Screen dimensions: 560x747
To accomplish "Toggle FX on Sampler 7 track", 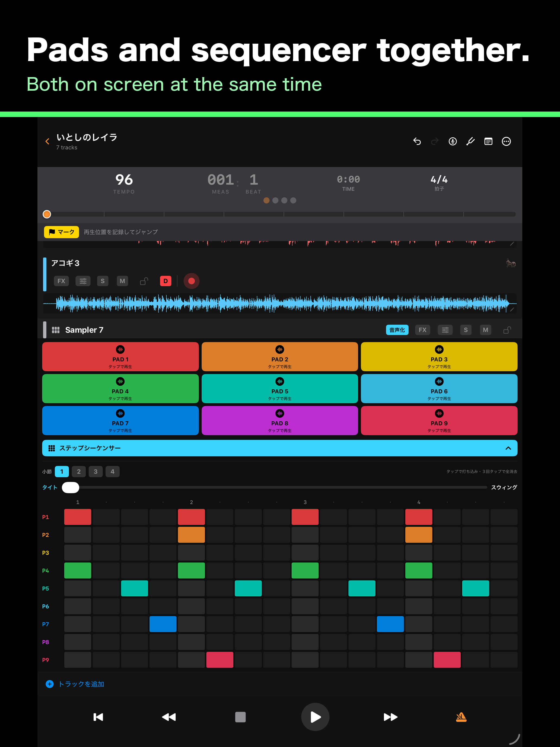I will coord(423,330).
